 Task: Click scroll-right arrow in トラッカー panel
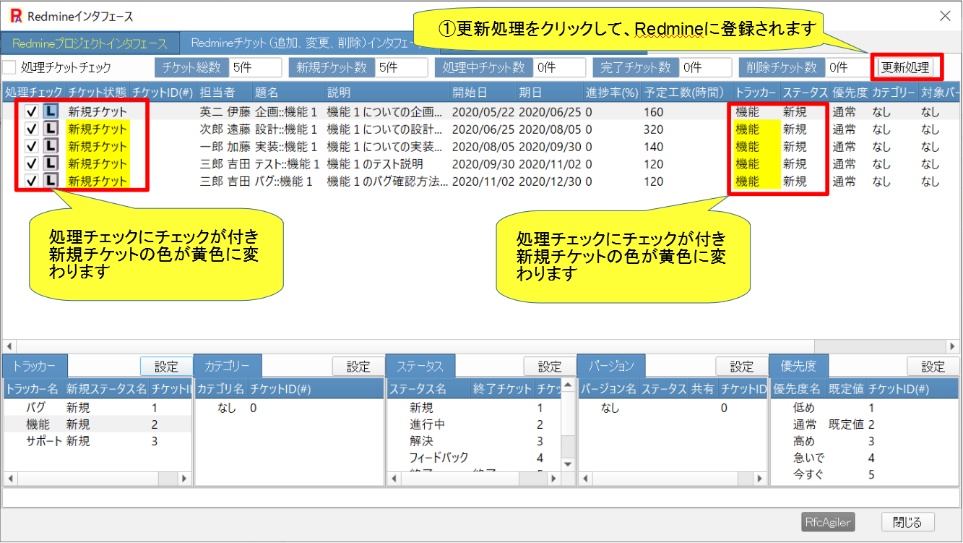[184, 478]
